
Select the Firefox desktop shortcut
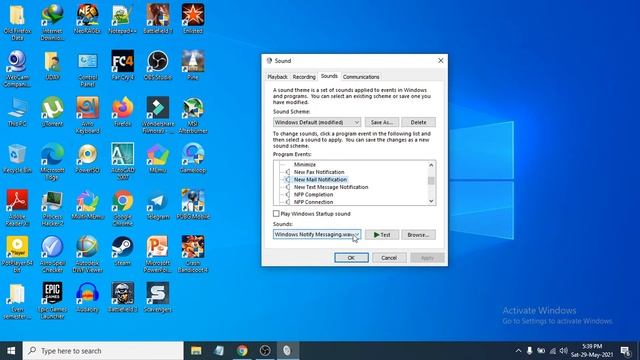(x=122, y=111)
